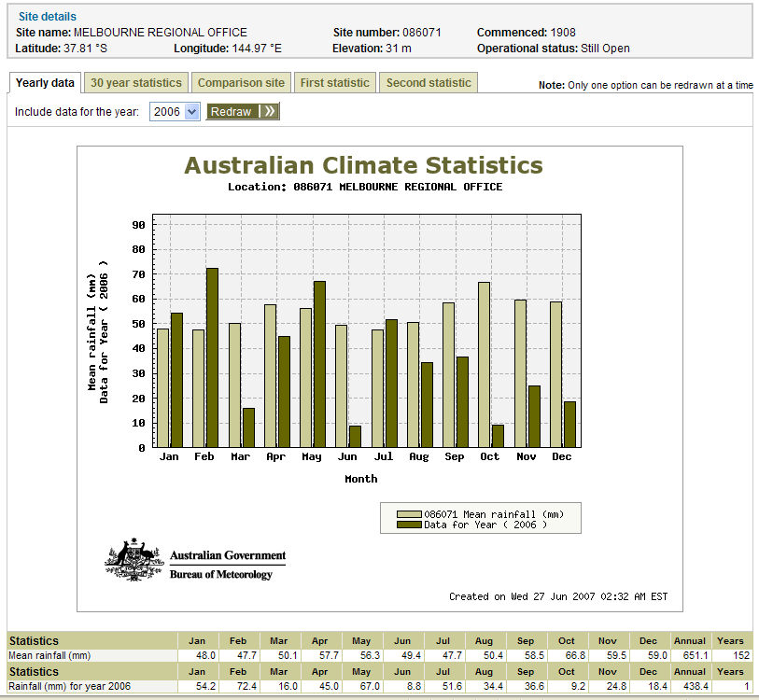Switch to the 30 year statistics tab
Screen dimensions: 759x700
point(136,83)
